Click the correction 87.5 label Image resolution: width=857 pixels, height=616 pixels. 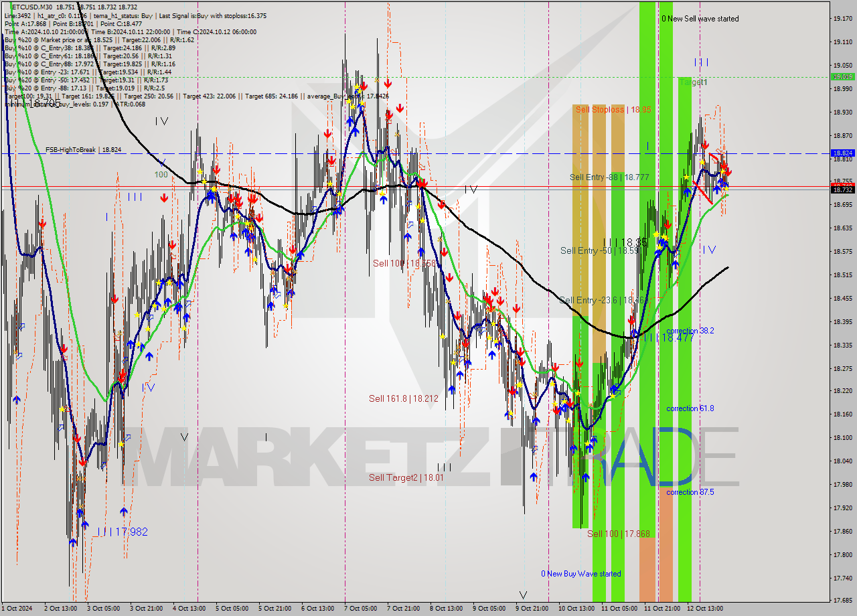point(690,492)
